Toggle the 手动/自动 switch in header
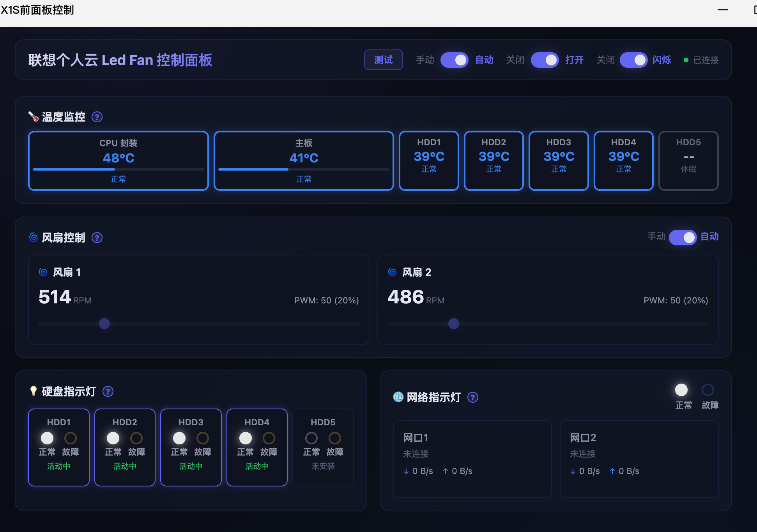This screenshot has height=532, width=757. point(454,60)
